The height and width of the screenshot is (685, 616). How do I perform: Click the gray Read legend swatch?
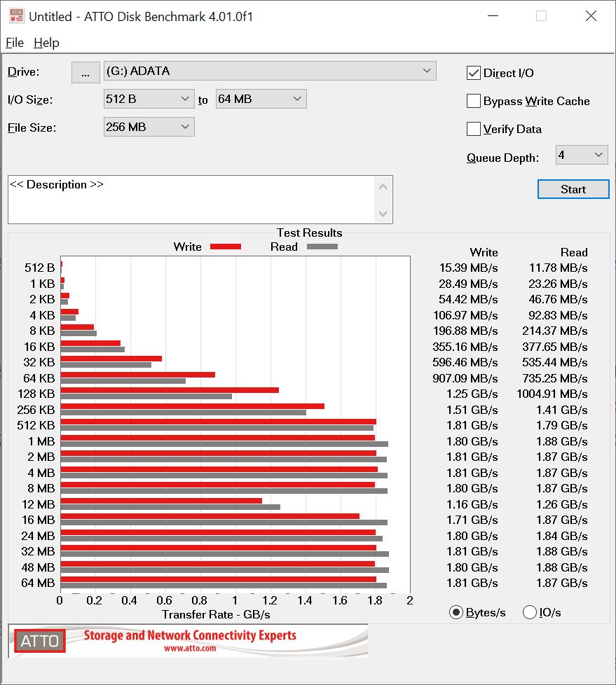(x=322, y=247)
